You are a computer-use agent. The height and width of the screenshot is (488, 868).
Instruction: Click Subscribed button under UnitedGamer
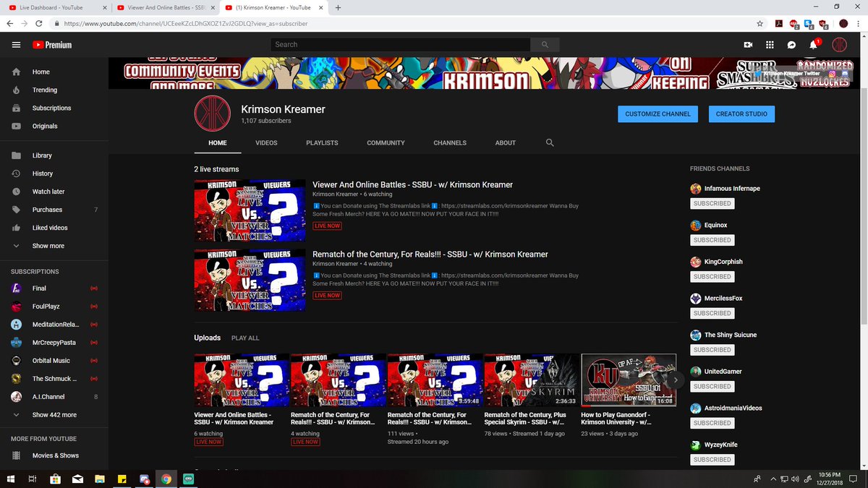[x=712, y=386]
